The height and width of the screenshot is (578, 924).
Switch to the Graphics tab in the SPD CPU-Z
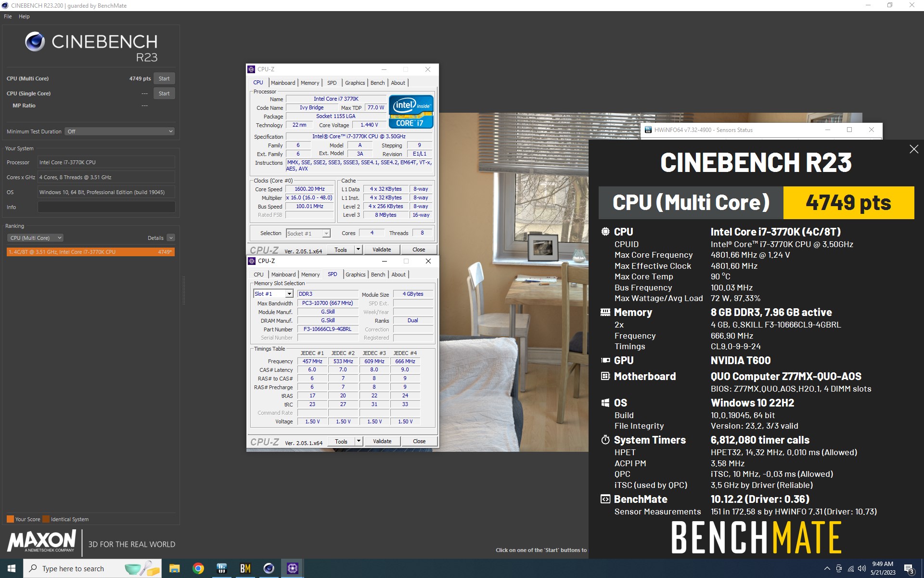point(356,275)
